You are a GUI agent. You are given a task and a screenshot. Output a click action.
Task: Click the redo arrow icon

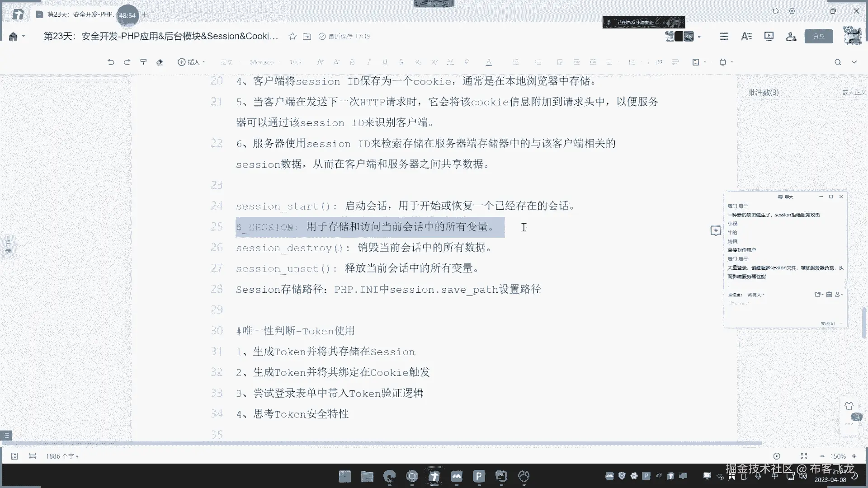coord(127,62)
